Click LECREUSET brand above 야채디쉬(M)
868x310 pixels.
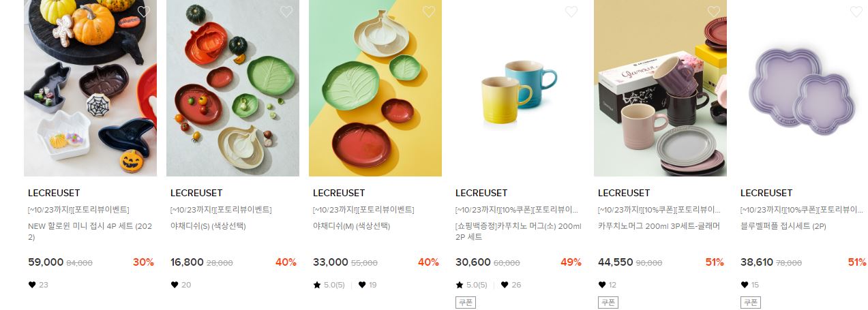[339, 193]
